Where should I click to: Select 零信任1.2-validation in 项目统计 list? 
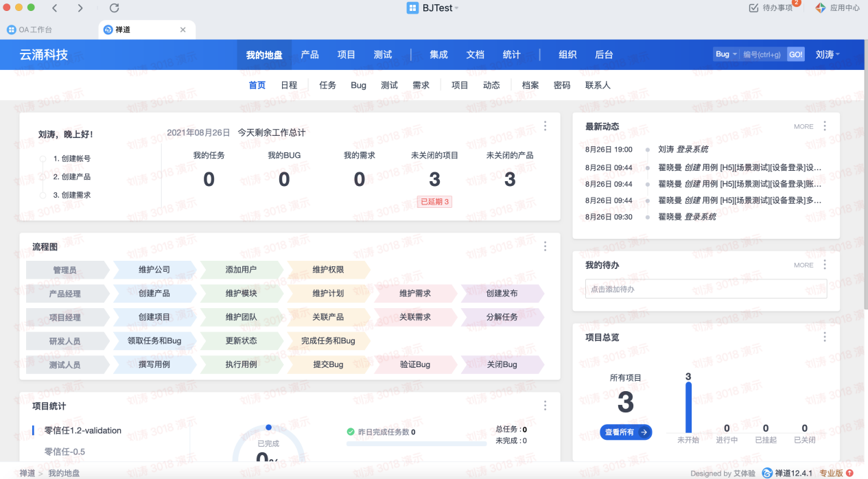83,431
